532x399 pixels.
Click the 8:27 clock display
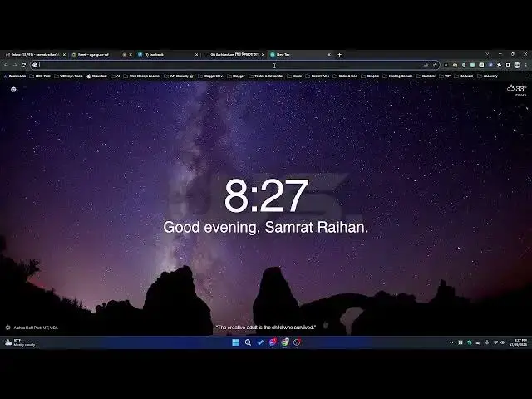pyautogui.click(x=266, y=195)
